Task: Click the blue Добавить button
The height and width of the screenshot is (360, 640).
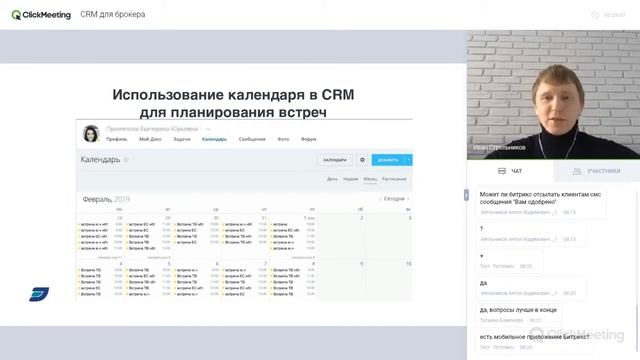Action: click(387, 160)
